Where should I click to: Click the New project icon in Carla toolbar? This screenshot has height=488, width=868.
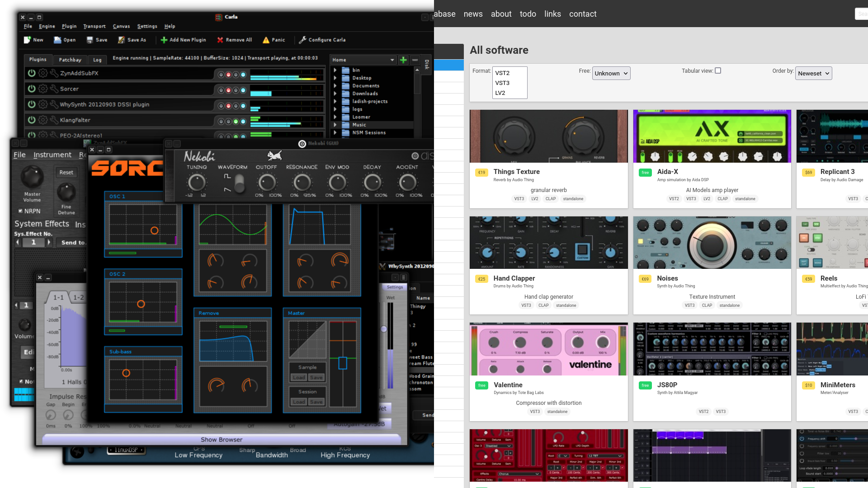[27, 40]
